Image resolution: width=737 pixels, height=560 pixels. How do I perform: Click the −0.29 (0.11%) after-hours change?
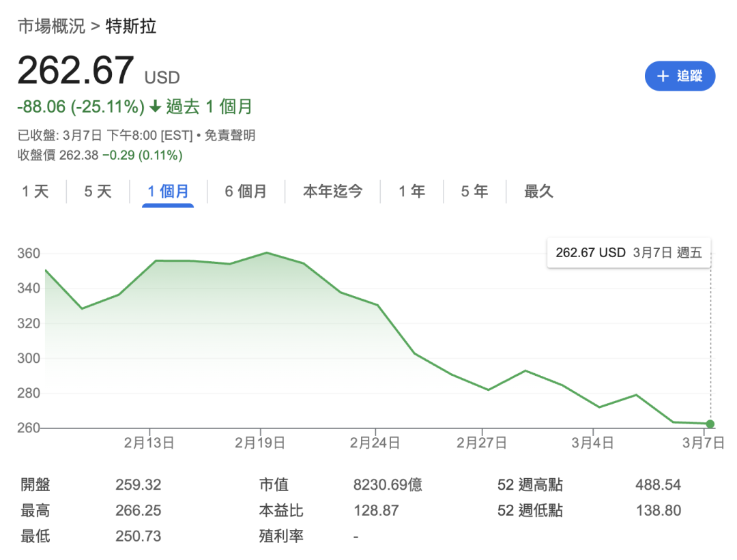coord(143,155)
